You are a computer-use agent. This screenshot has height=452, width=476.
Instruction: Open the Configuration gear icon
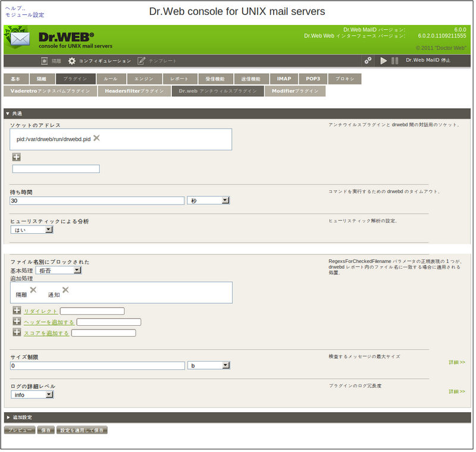pos(71,61)
